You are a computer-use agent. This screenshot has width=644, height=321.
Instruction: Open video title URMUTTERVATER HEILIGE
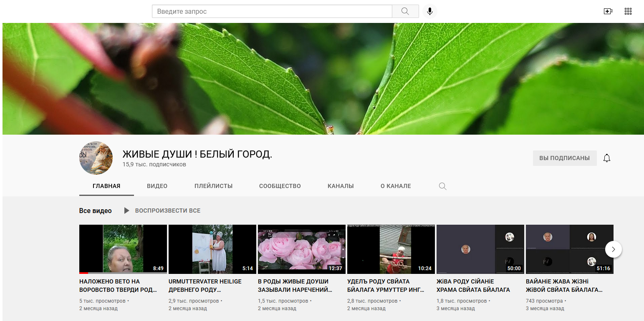(x=205, y=286)
